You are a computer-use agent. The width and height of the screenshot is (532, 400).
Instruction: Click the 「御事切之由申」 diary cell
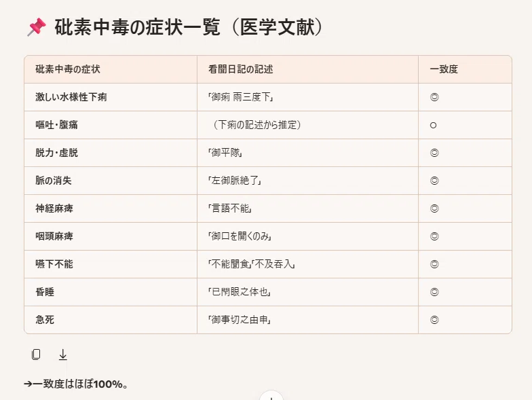pos(308,320)
